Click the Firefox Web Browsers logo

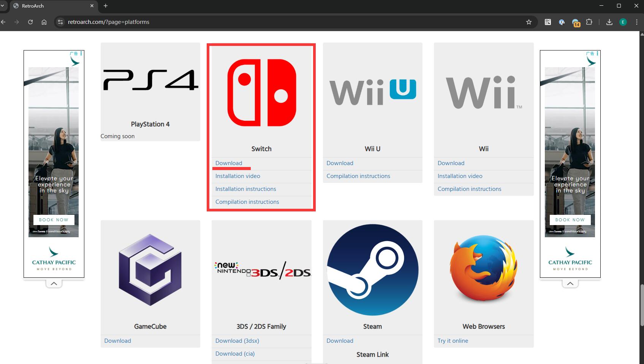[x=483, y=268]
